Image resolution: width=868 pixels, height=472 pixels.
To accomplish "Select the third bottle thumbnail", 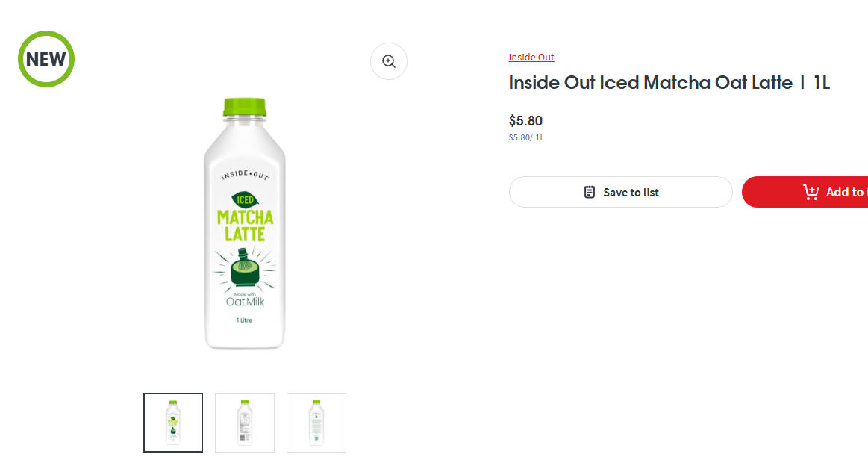I will pyautogui.click(x=316, y=423).
